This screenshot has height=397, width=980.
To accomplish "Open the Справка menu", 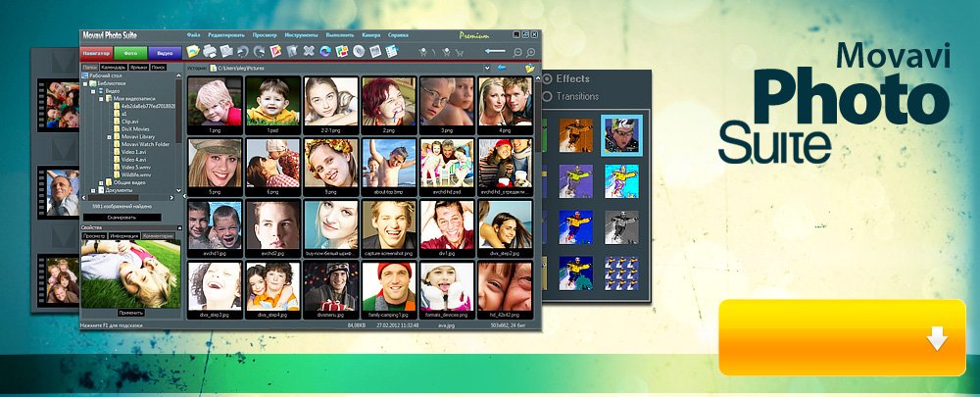I will [x=398, y=35].
